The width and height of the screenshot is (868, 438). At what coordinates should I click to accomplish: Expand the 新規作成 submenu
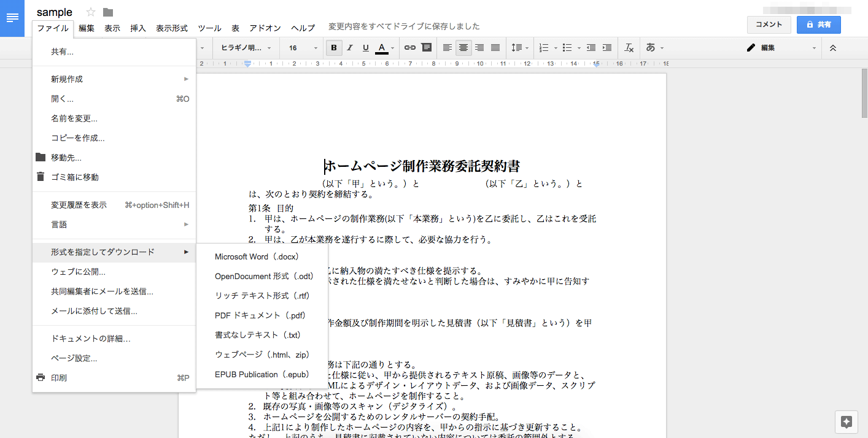pos(114,79)
